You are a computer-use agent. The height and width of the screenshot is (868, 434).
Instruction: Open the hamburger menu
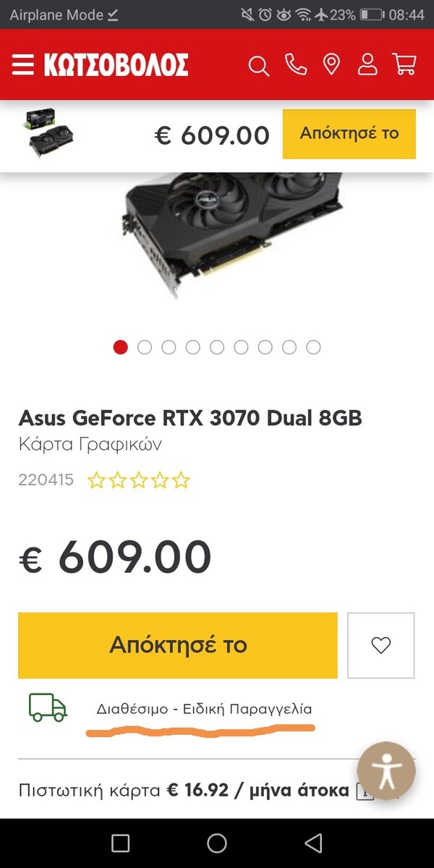coord(22,65)
